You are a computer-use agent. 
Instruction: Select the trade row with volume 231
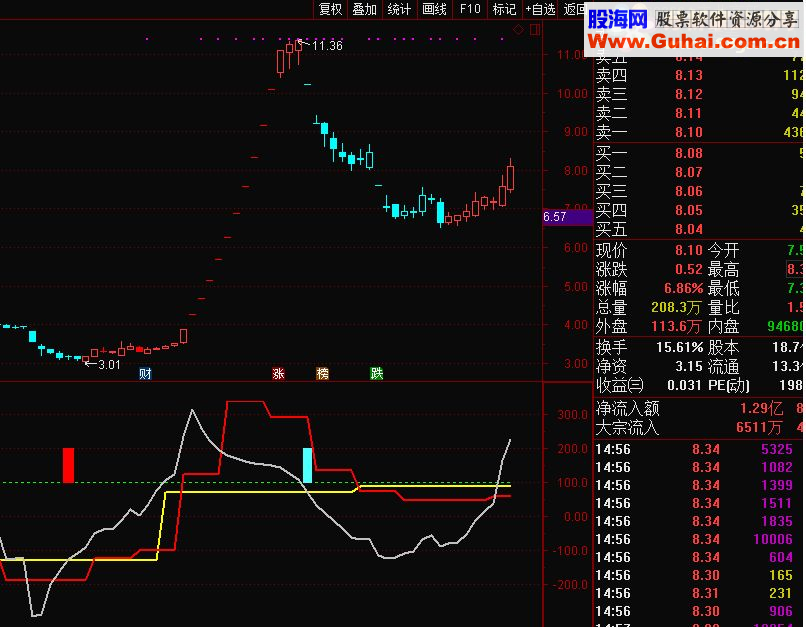point(699,593)
